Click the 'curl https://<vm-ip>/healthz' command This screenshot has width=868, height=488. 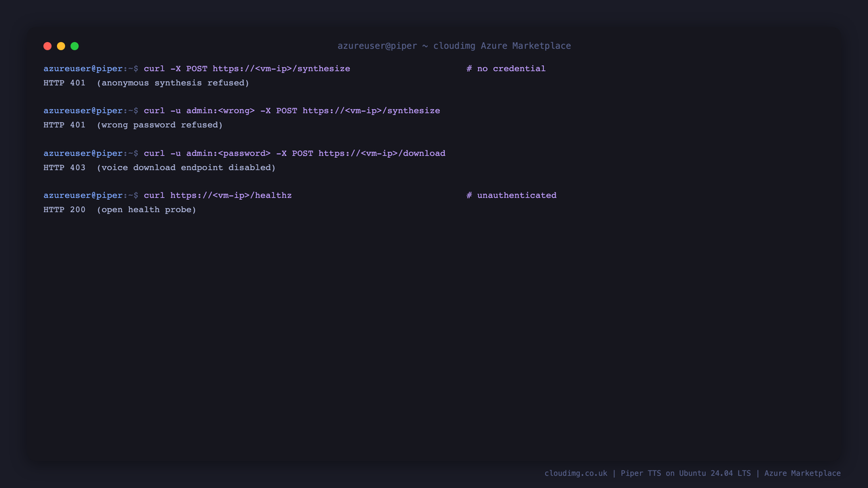(x=218, y=195)
